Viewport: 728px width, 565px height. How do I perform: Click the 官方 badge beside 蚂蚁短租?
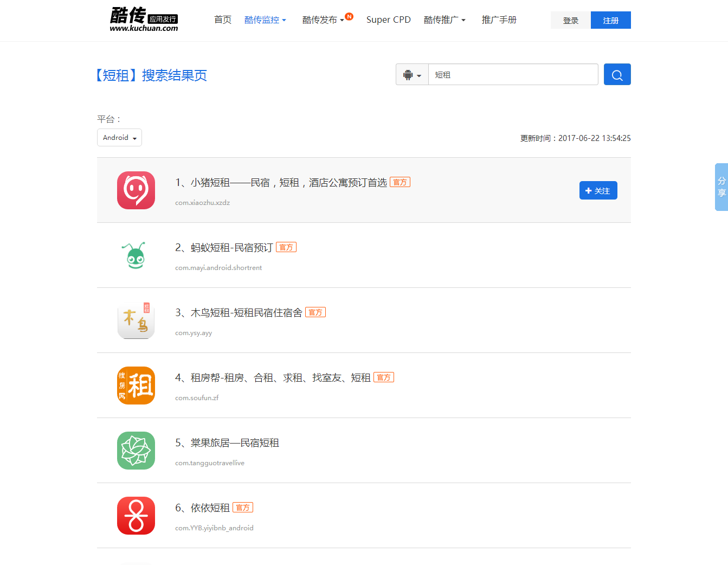(x=286, y=247)
